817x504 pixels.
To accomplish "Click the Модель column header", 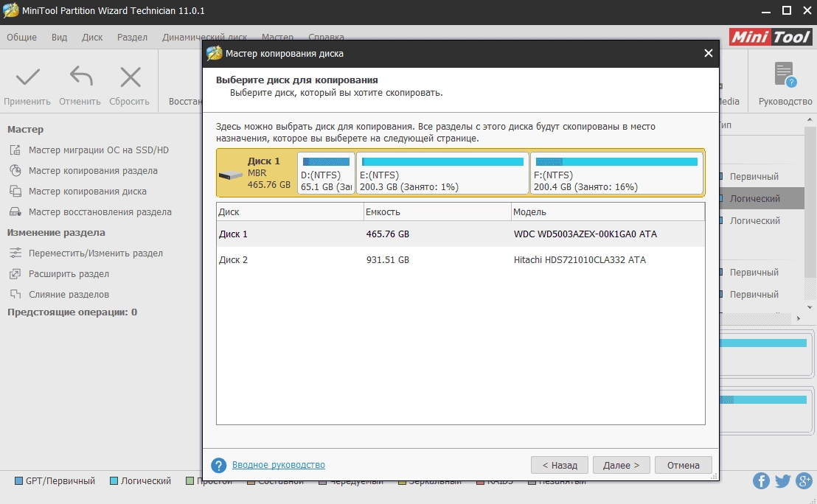I will point(608,212).
